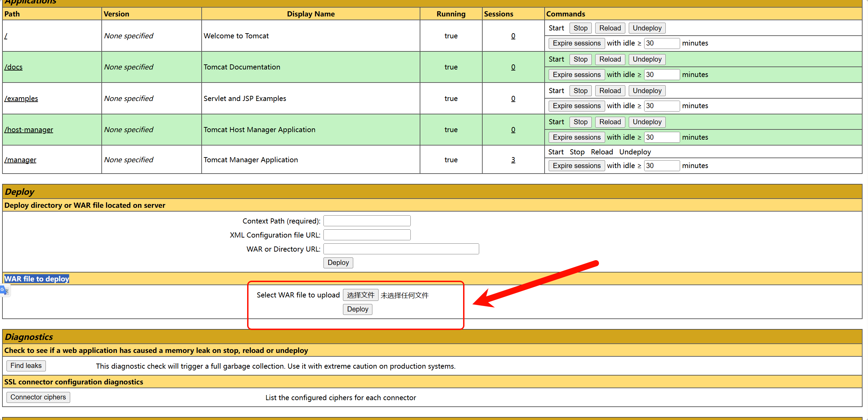Expire sessions for the root application
Viewport: 868px width, 420px height.
tap(576, 43)
